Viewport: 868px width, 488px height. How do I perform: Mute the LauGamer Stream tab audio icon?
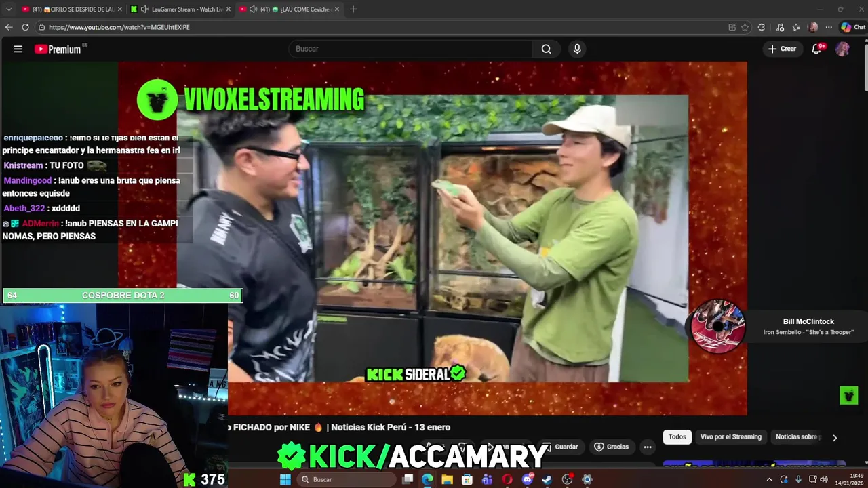click(144, 9)
